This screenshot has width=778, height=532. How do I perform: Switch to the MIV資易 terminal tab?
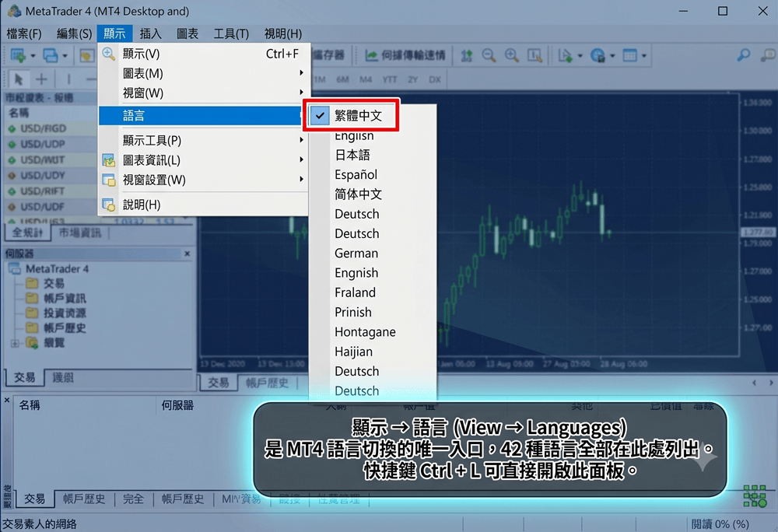coord(241,499)
